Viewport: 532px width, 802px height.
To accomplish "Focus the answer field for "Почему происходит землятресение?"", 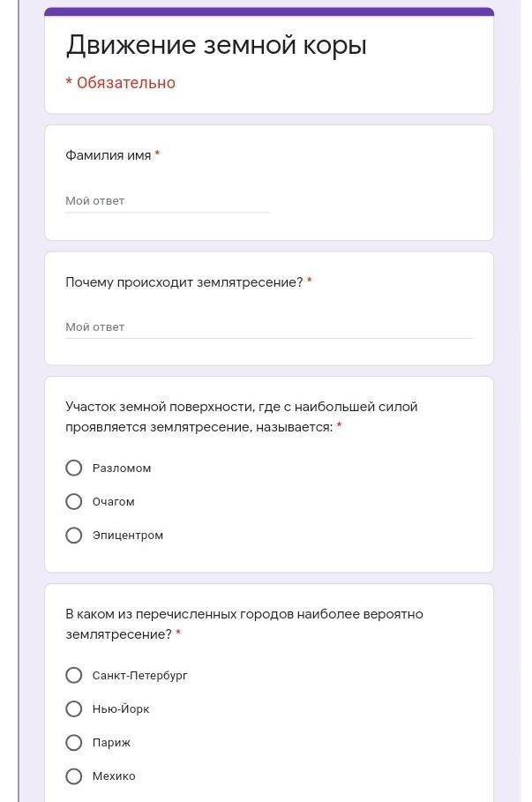I will click(x=269, y=326).
